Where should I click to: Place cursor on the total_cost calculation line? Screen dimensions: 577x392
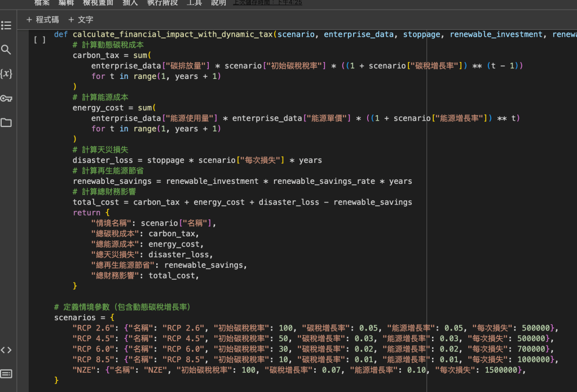click(242, 202)
